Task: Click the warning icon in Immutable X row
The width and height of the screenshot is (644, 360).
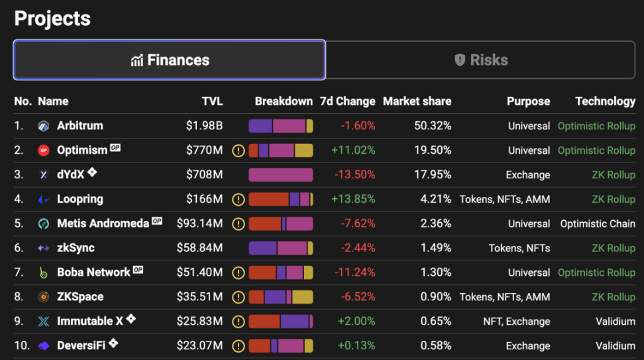Action: pyautogui.click(x=239, y=322)
